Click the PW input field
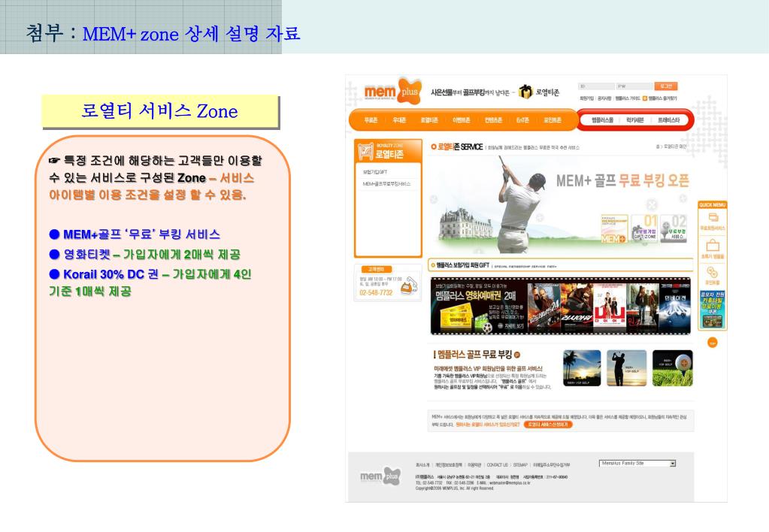The width and height of the screenshot is (769, 532). 634,86
